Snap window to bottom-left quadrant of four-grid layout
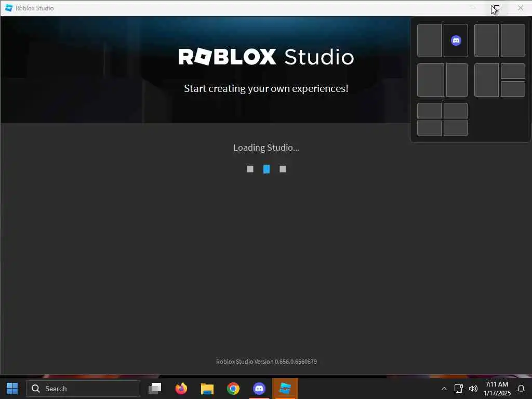The height and width of the screenshot is (399, 532). point(429,128)
